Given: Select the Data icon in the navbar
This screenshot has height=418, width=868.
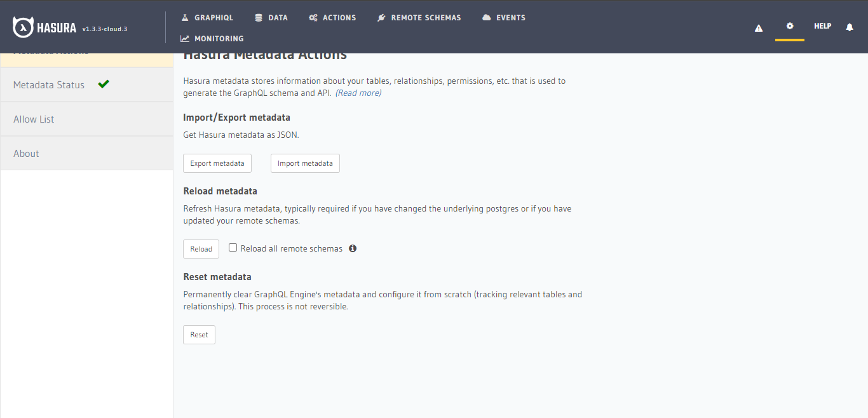Looking at the screenshot, I should point(258,17).
